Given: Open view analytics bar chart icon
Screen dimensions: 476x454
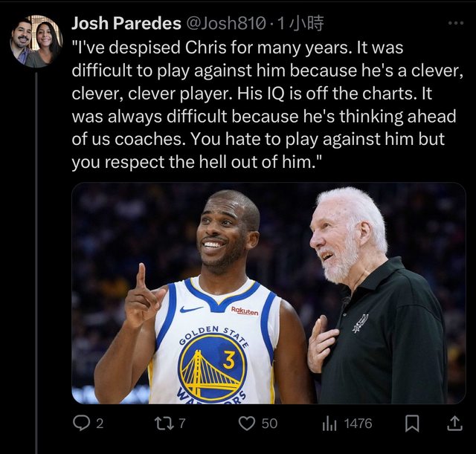Looking at the screenshot, I should click(329, 423).
